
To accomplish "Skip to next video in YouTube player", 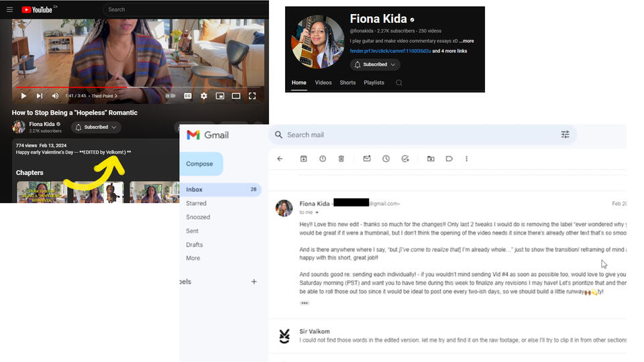I will coord(40,96).
